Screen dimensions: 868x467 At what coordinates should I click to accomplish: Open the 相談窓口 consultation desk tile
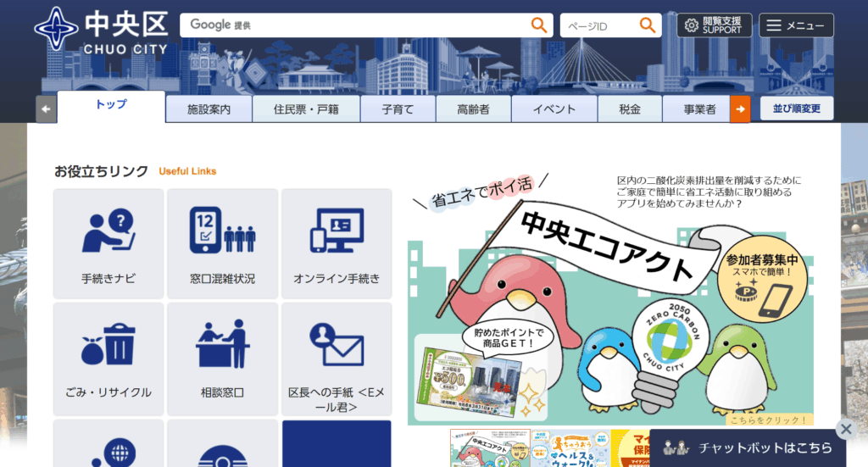click(x=222, y=359)
